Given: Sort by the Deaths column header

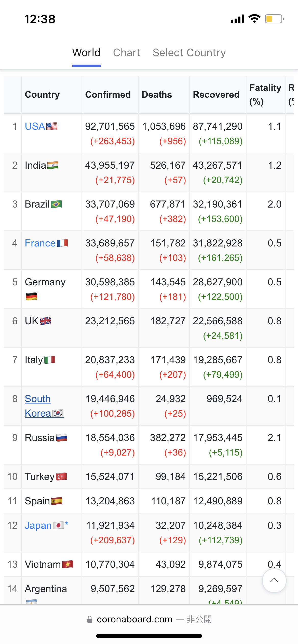Looking at the screenshot, I should coord(157,95).
